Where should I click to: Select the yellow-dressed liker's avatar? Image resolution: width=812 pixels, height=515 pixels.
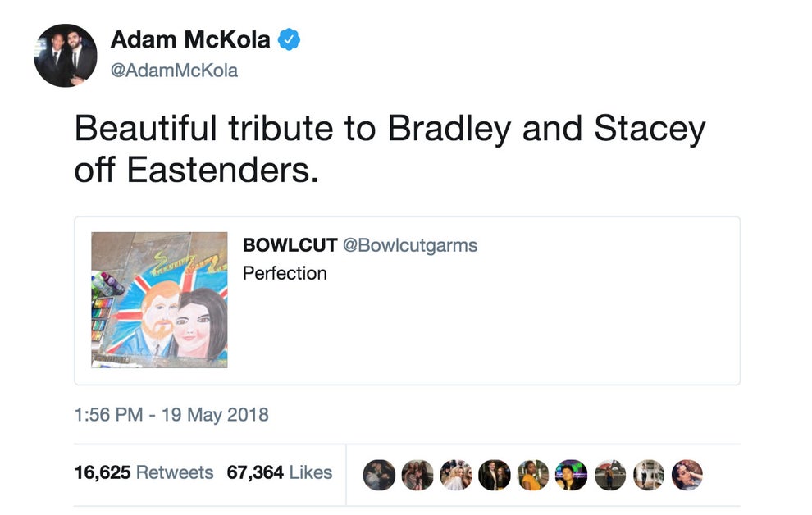tap(531, 473)
